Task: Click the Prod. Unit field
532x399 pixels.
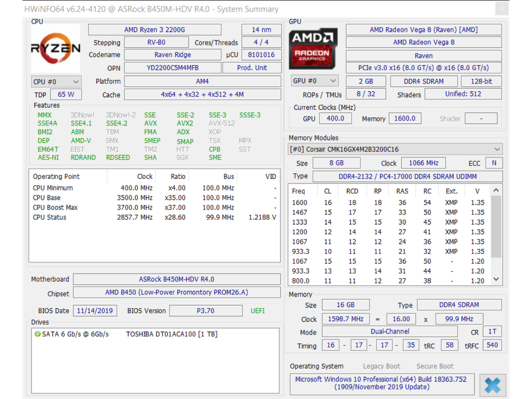Action: tap(252, 68)
